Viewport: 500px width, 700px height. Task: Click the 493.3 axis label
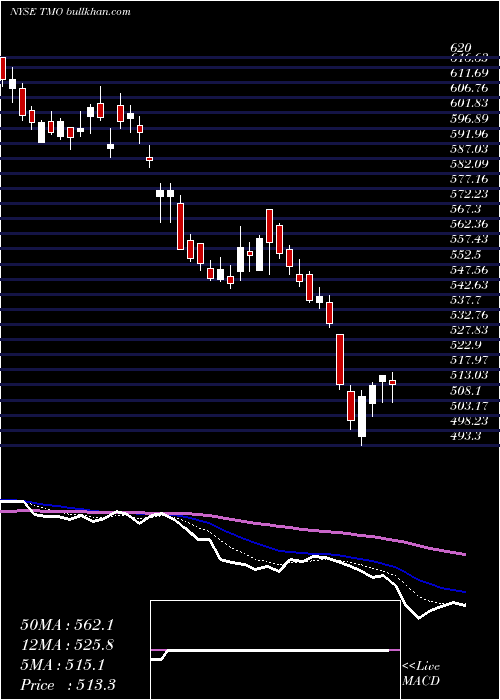[465, 437]
